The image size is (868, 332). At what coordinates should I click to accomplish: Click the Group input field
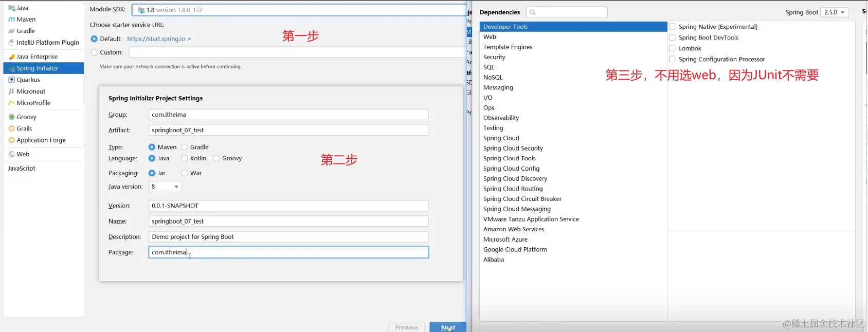288,115
